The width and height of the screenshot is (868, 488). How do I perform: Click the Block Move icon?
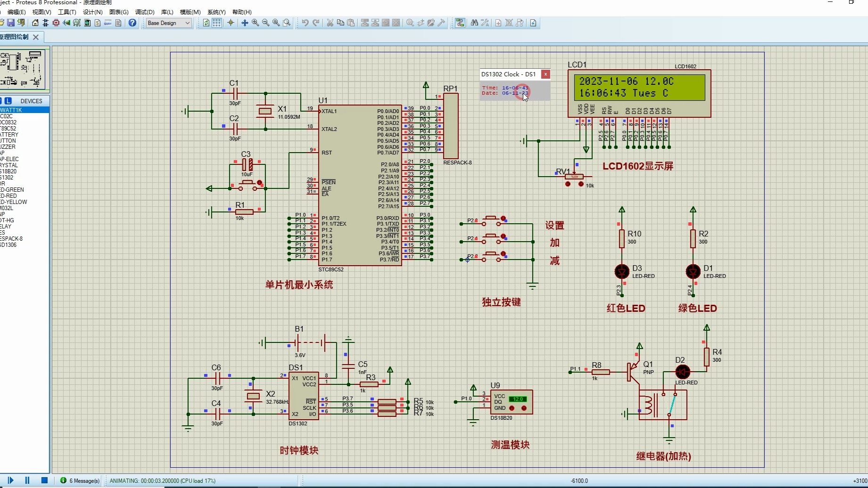pos(375,23)
